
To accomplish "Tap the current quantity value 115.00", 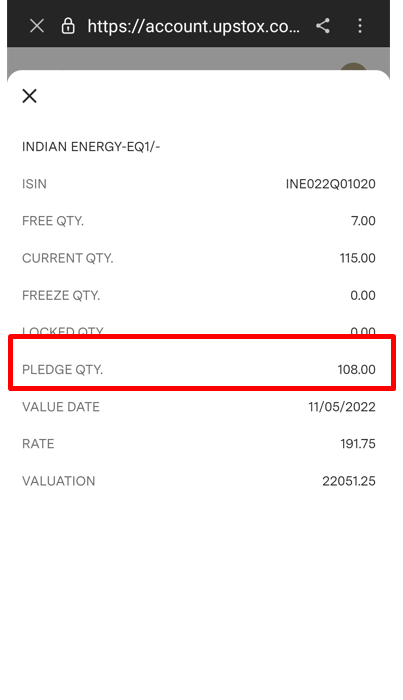I will click(x=357, y=258).
